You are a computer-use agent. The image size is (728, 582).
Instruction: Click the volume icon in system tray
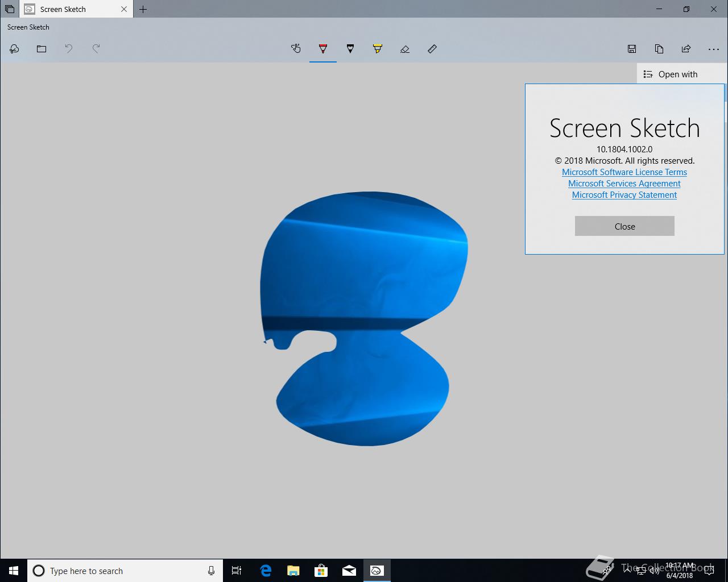tap(654, 571)
